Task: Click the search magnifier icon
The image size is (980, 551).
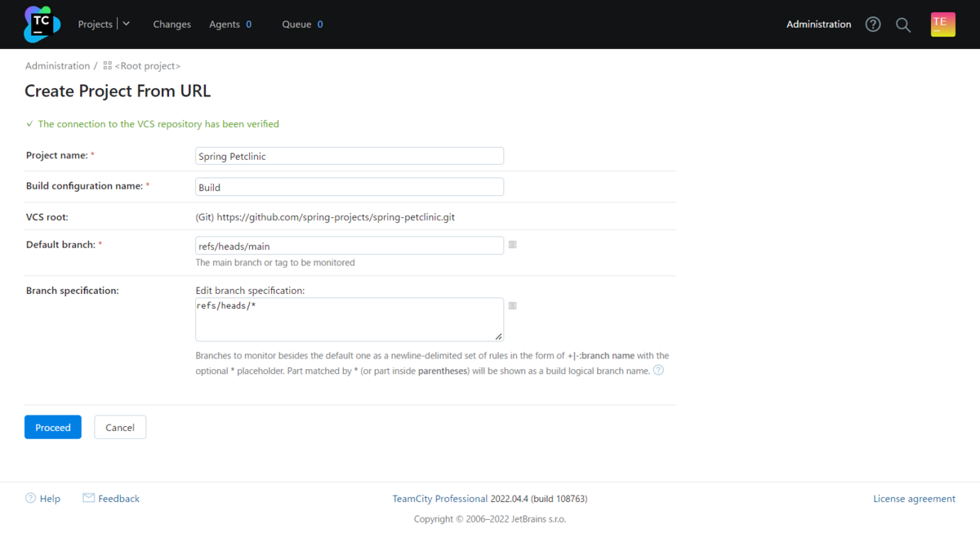Action: (903, 24)
